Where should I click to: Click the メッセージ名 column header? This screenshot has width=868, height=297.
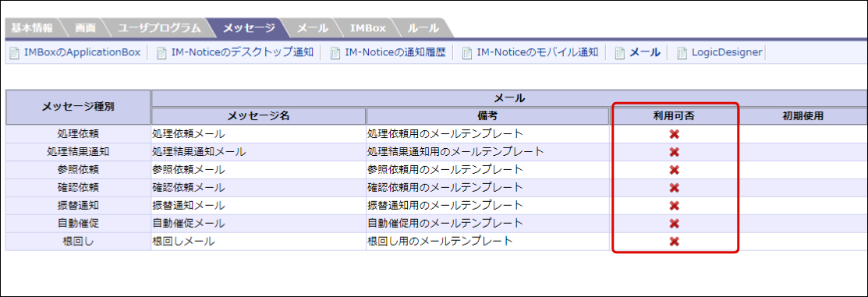point(258,116)
